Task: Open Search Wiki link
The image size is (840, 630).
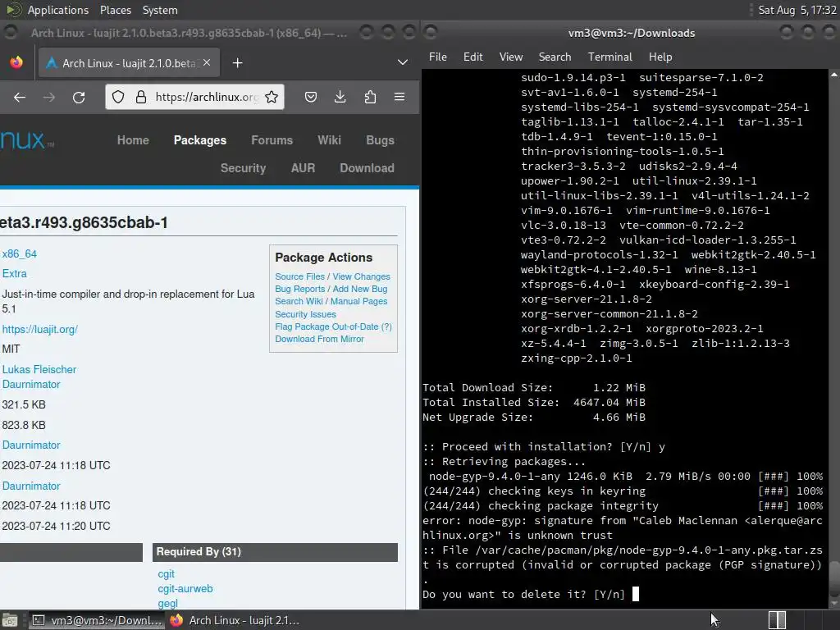Action: coord(299,301)
